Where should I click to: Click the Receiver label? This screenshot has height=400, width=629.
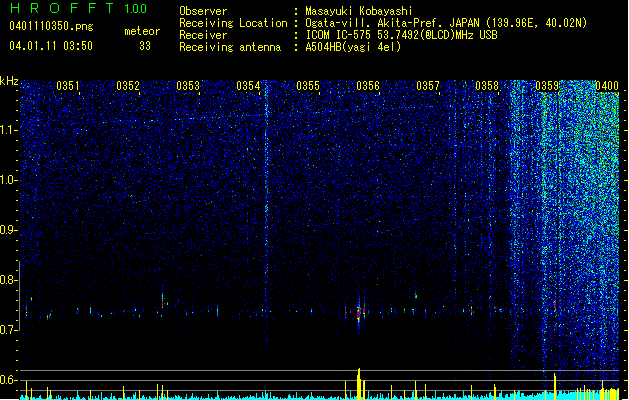tap(203, 35)
